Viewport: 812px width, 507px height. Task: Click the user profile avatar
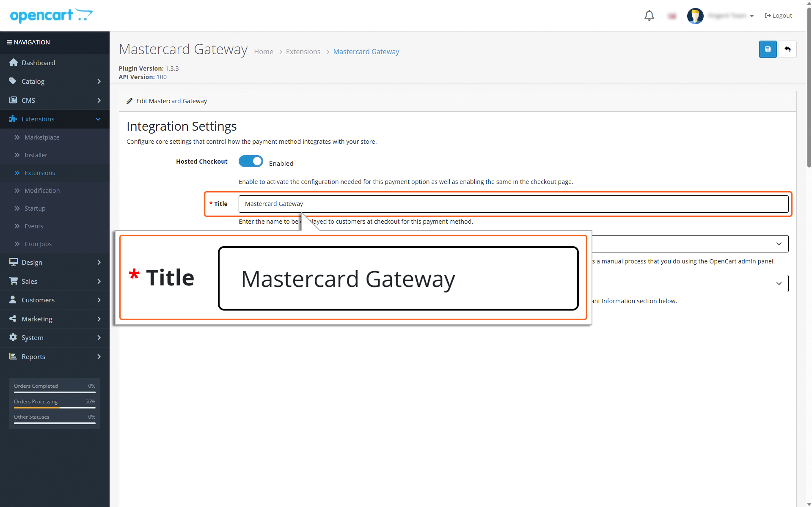click(695, 16)
